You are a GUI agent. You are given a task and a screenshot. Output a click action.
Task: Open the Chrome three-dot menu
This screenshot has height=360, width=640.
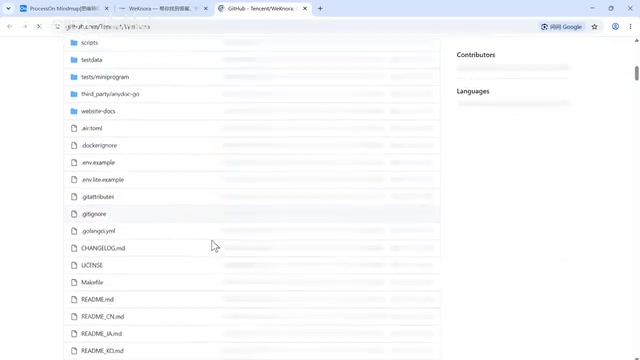tap(630, 27)
